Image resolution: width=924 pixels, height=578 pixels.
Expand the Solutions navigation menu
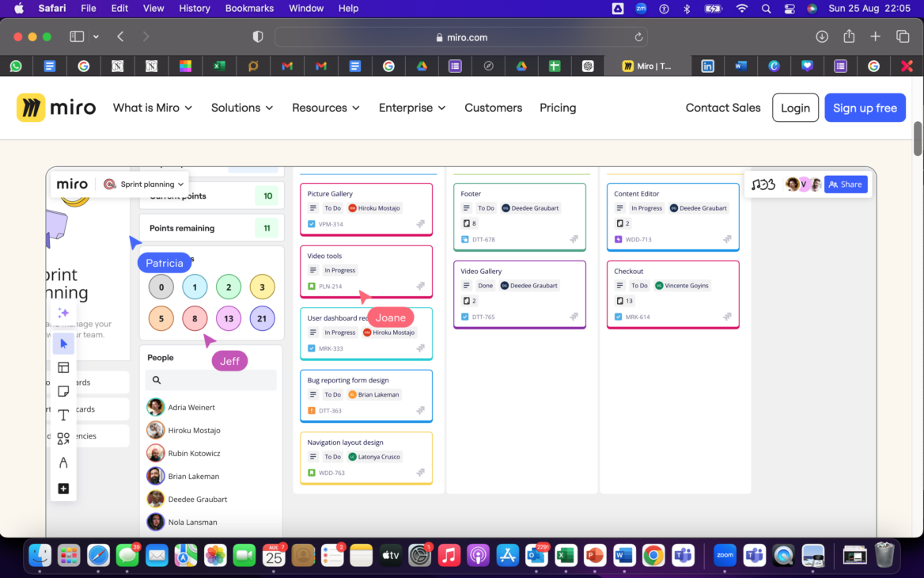(242, 108)
